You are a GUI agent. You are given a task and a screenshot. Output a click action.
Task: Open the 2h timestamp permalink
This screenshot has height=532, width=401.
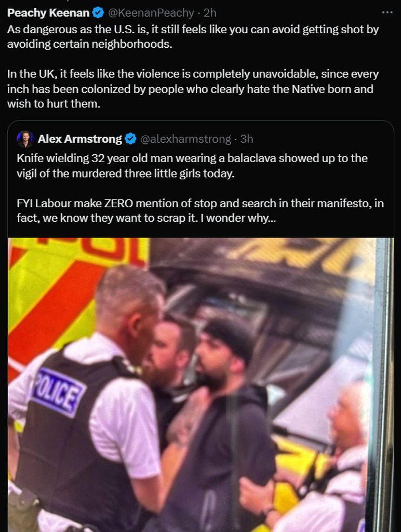210,13
